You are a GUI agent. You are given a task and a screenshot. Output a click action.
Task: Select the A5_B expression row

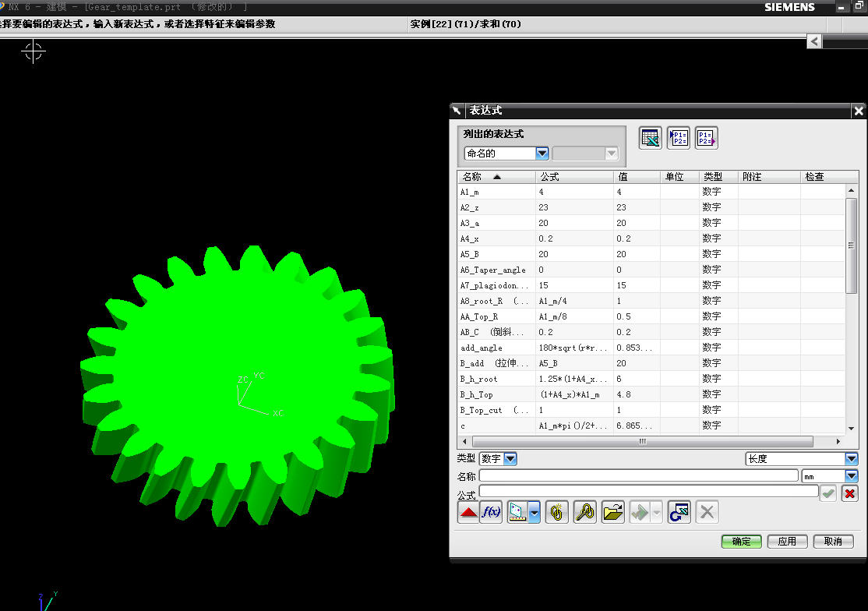[651, 254]
